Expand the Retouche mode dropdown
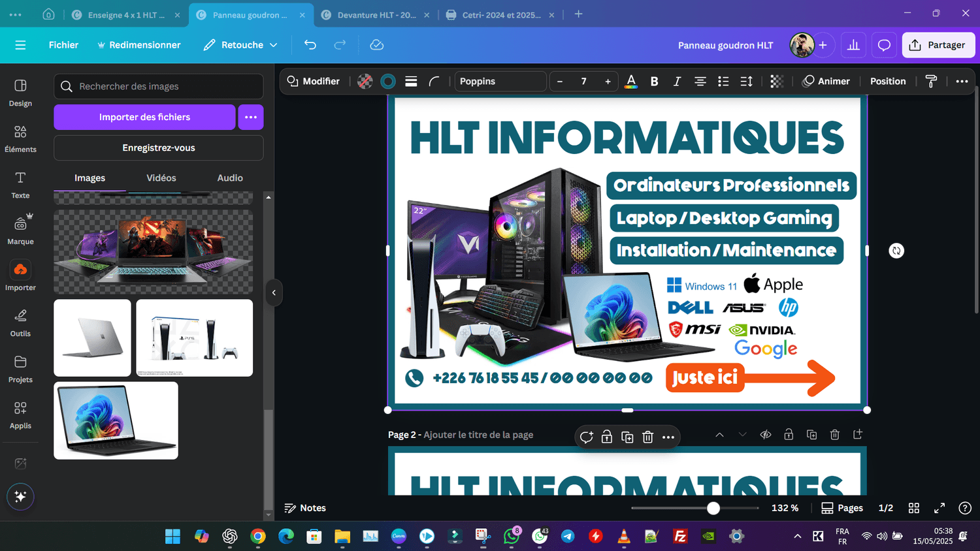980x551 pixels. coord(240,45)
